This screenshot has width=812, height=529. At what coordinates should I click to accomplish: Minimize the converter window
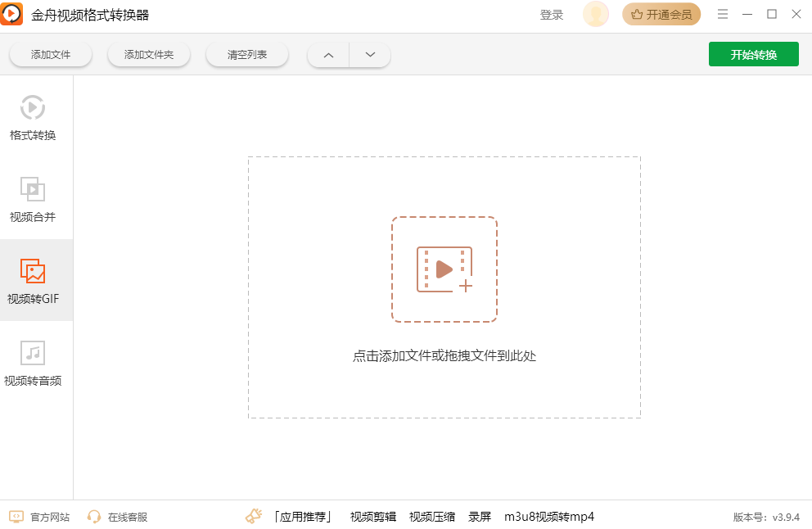click(747, 14)
